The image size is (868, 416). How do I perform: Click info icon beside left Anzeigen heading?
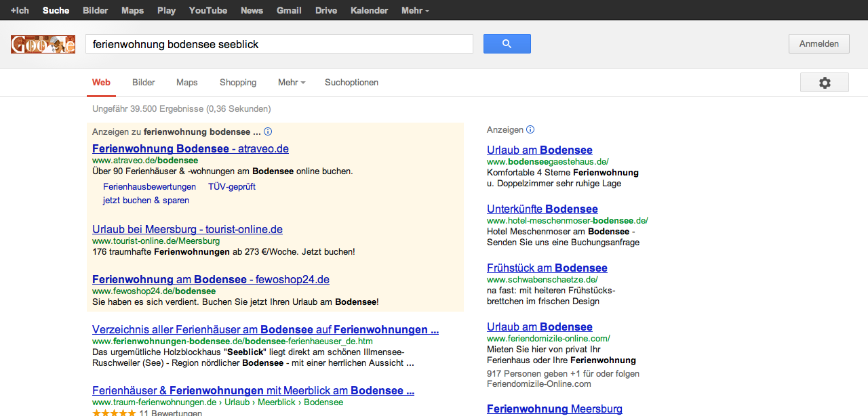(x=268, y=131)
